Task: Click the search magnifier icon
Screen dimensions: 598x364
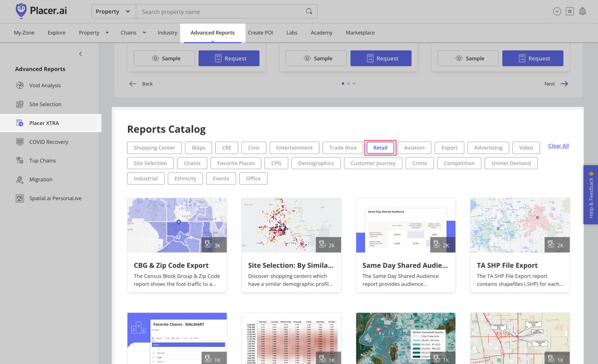Action: click(309, 11)
